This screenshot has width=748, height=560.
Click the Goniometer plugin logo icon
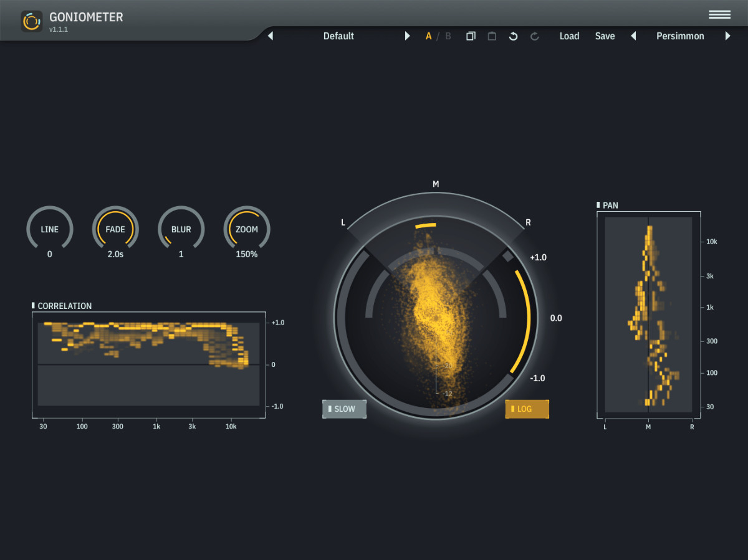coord(31,21)
